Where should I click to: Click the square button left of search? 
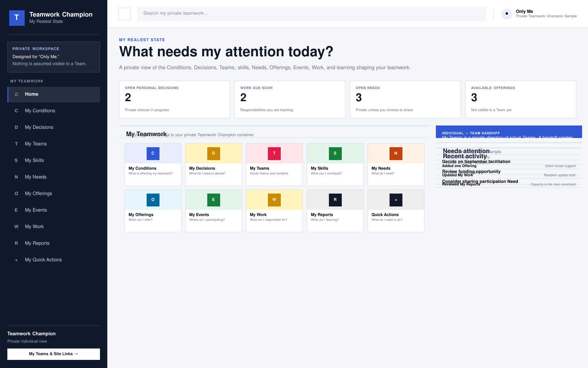point(125,14)
